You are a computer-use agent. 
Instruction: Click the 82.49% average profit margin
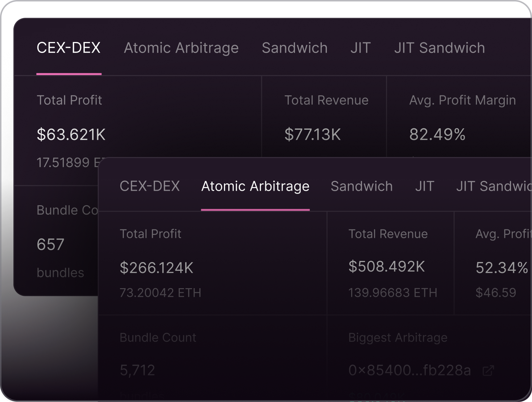[437, 134]
